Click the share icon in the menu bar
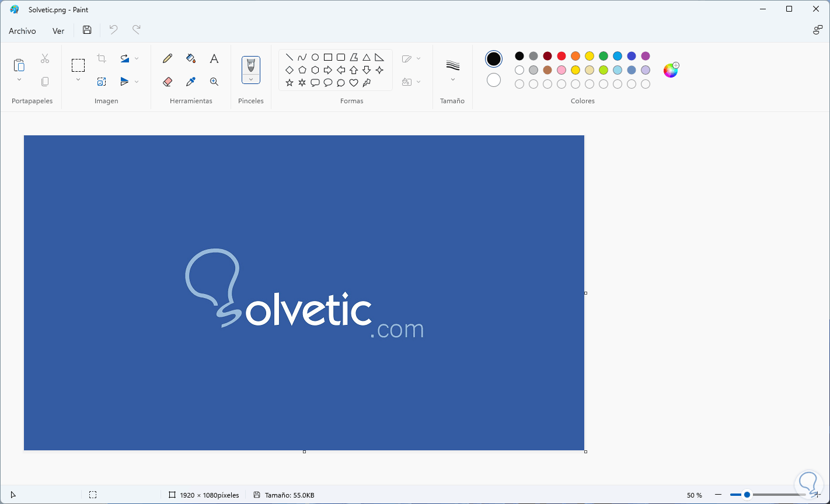This screenshot has height=504, width=830. [x=818, y=30]
